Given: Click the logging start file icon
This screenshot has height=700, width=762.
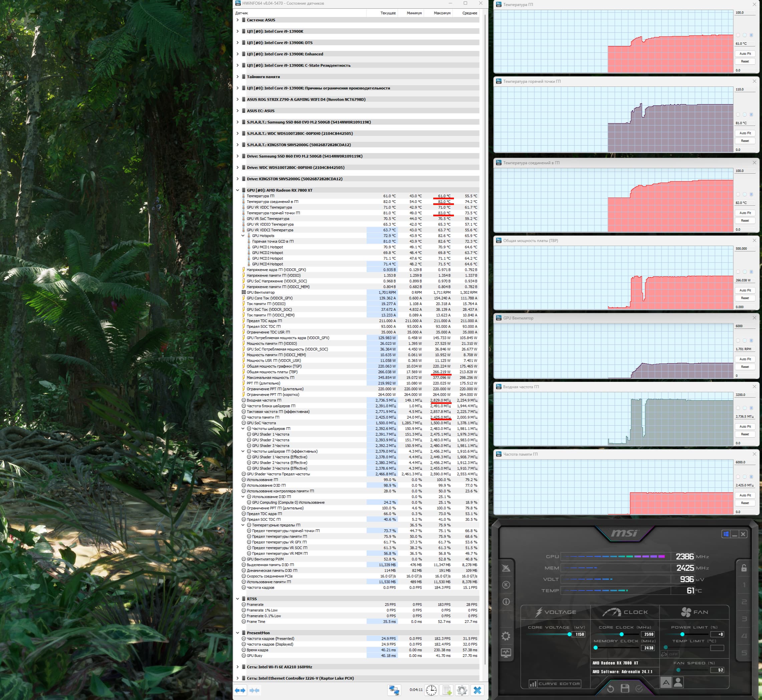Looking at the screenshot, I should coord(447,690).
